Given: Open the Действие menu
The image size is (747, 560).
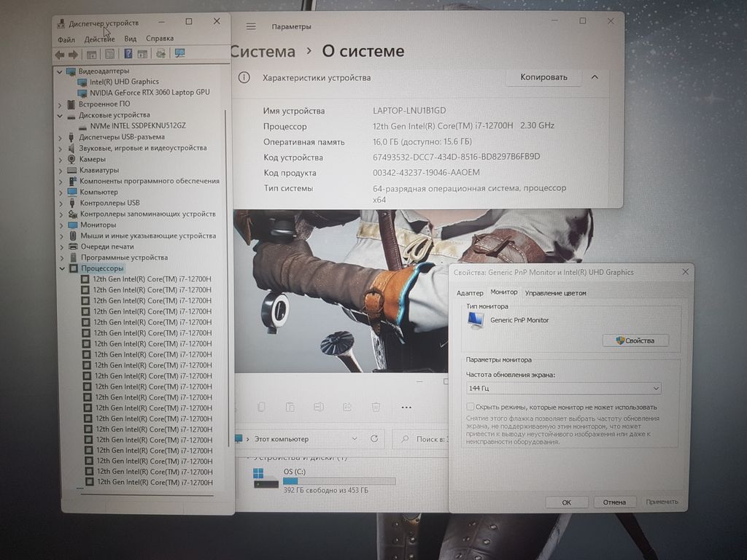Looking at the screenshot, I should [x=99, y=39].
